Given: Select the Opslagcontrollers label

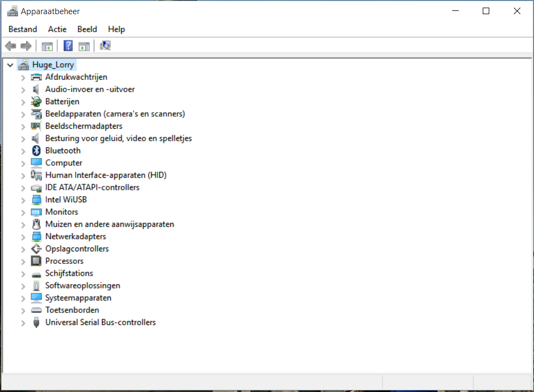Looking at the screenshot, I should pos(77,249).
